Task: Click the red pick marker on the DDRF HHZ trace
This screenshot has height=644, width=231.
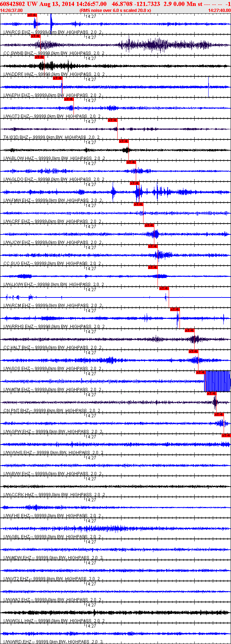Action: pos(40,57)
